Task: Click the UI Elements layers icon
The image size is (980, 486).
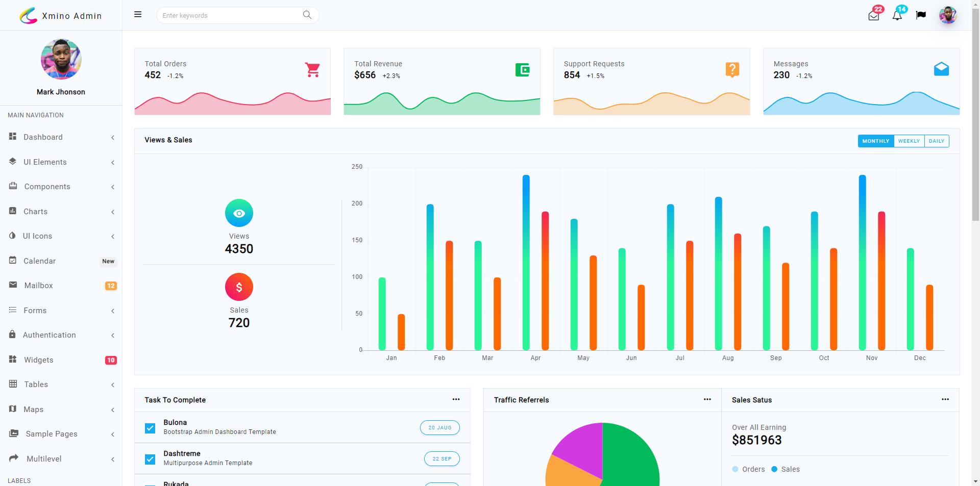Action: pyautogui.click(x=13, y=161)
